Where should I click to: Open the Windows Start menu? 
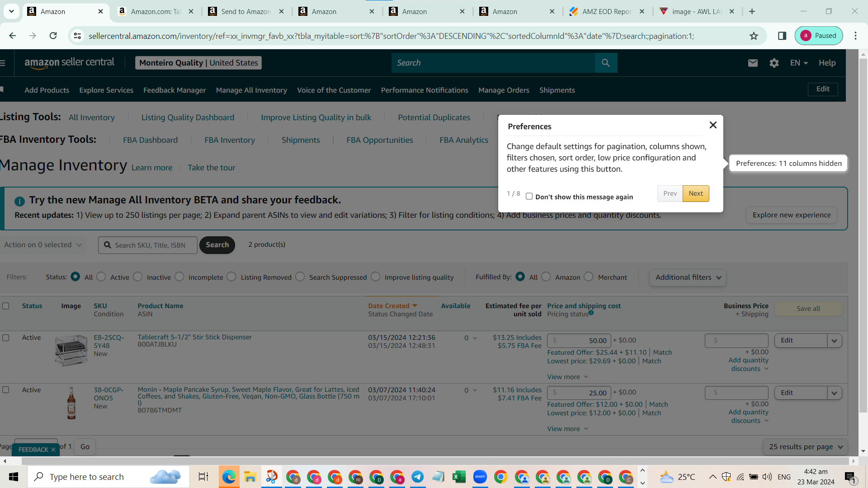point(14,477)
